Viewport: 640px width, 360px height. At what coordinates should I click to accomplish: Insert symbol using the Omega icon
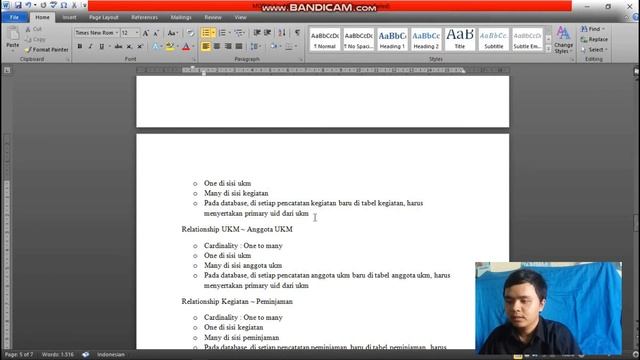tap(64, 5)
